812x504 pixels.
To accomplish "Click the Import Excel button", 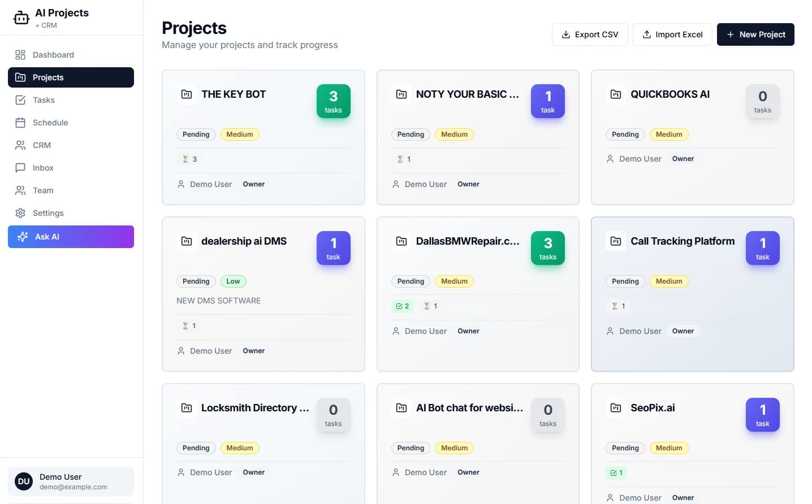I will (x=672, y=34).
